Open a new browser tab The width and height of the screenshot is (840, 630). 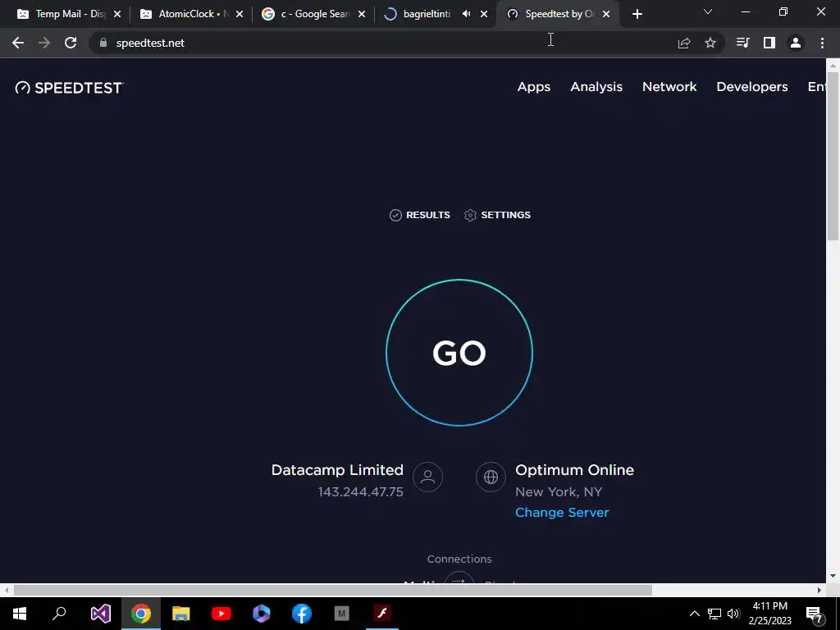point(637,14)
